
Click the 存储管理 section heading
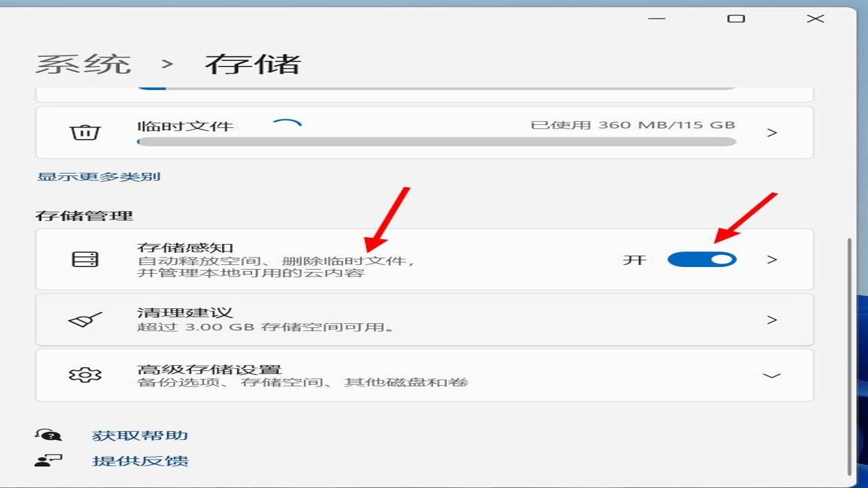[x=84, y=216]
